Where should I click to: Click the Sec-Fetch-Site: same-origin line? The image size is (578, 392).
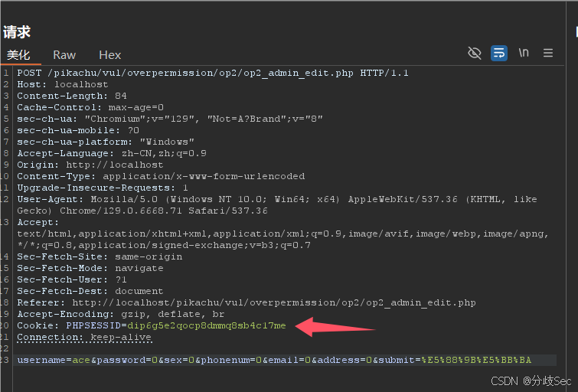click(100, 256)
